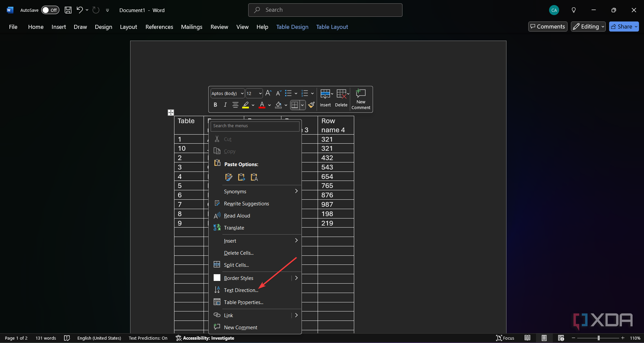Open New Comment from mini toolbar
The height and width of the screenshot is (343, 644).
[361, 99]
